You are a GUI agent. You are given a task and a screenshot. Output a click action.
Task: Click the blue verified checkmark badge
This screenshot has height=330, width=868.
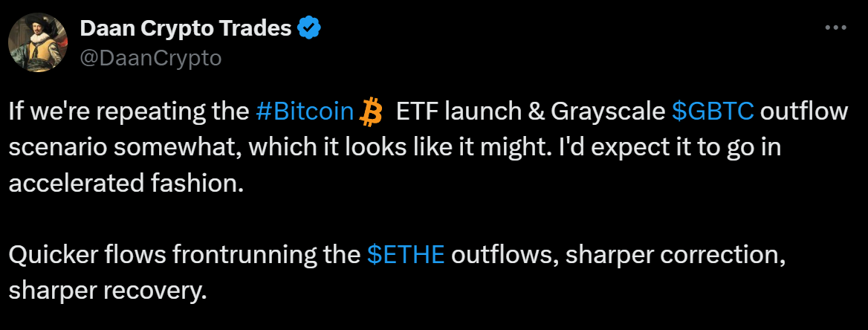point(309,29)
